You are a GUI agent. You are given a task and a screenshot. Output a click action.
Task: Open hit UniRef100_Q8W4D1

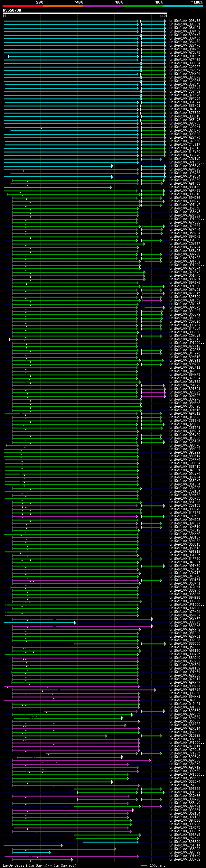point(185,28)
